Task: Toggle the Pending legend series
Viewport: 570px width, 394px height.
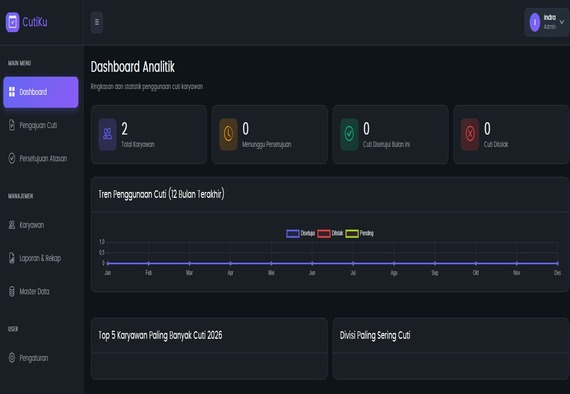Action: pos(360,233)
